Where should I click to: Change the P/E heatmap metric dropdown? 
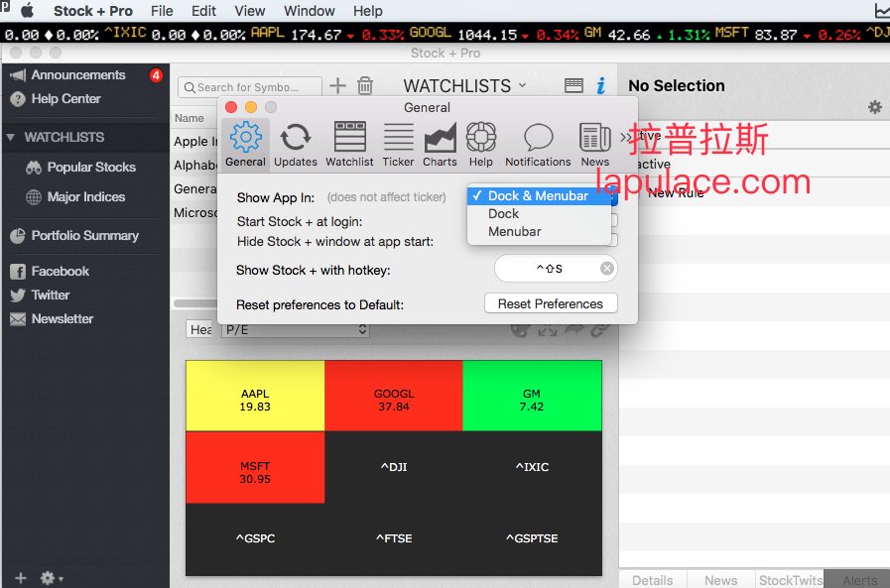point(295,329)
